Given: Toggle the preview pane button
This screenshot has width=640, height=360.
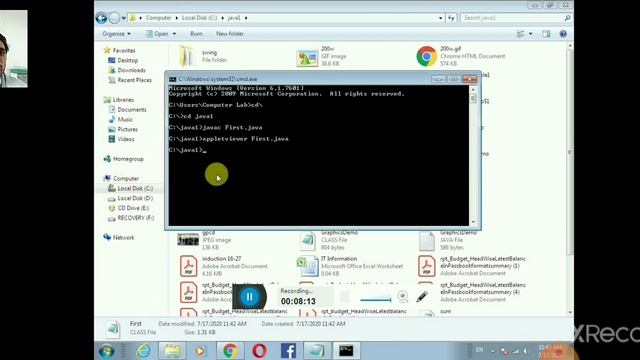Looking at the screenshot, I should [546, 34].
